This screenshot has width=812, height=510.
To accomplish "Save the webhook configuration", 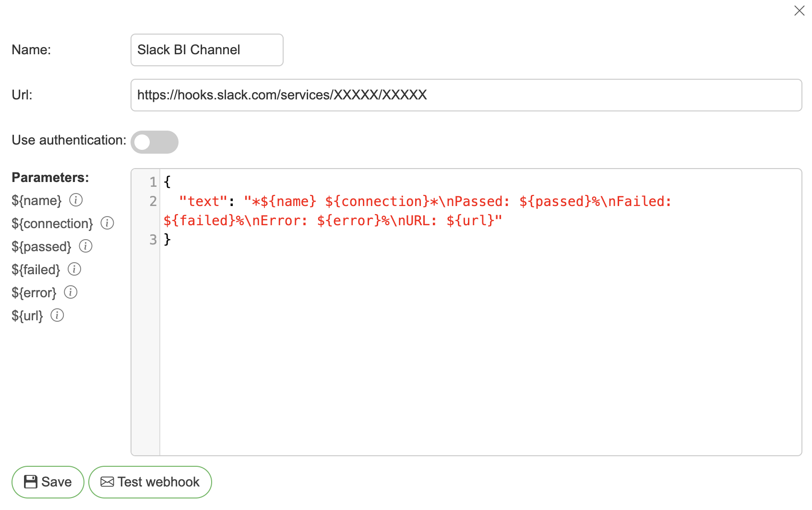I will point(48,482).
